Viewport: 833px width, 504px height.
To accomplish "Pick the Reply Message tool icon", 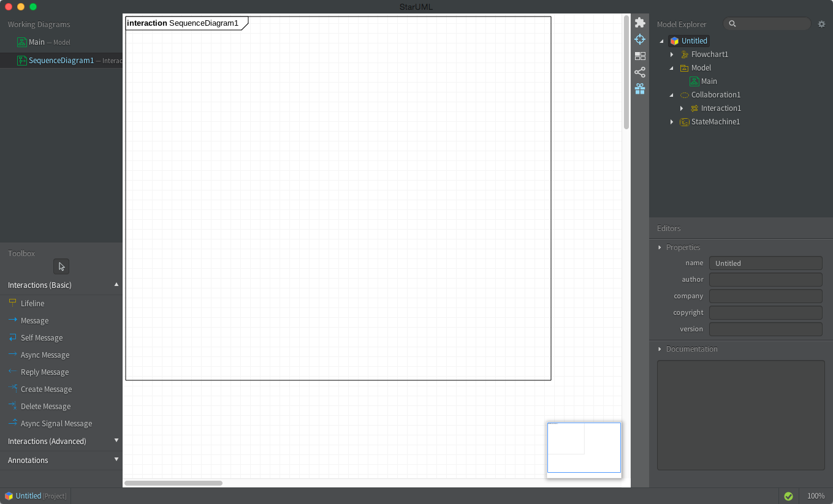I will pyautogui.click(x=12, y=372).
